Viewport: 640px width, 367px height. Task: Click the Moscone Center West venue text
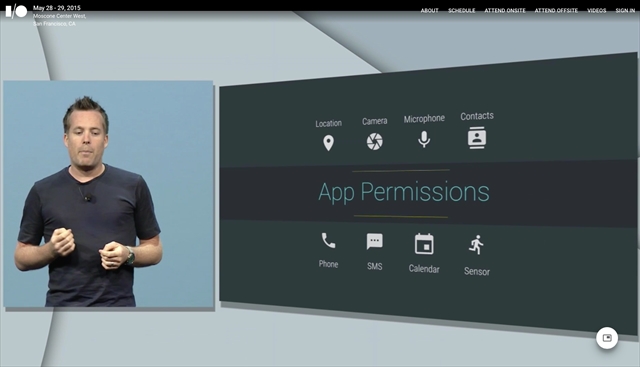(60, 16)
